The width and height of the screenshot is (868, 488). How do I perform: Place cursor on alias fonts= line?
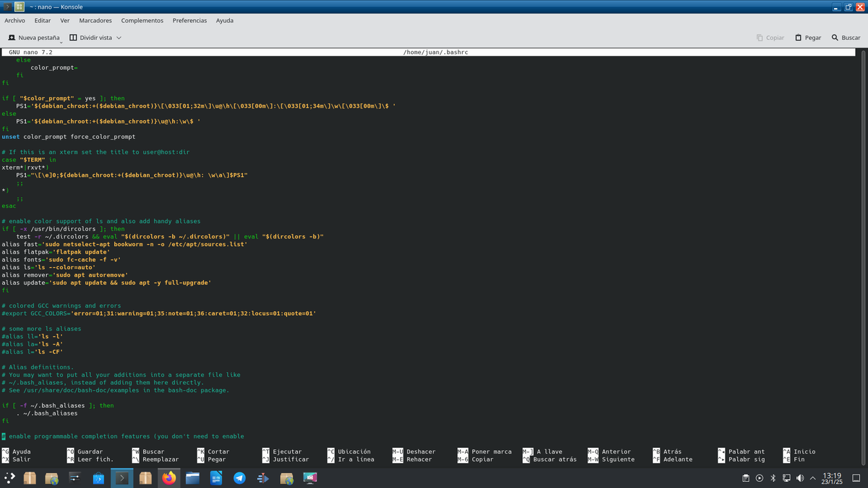pyautogui.click(x=61, y=260)
